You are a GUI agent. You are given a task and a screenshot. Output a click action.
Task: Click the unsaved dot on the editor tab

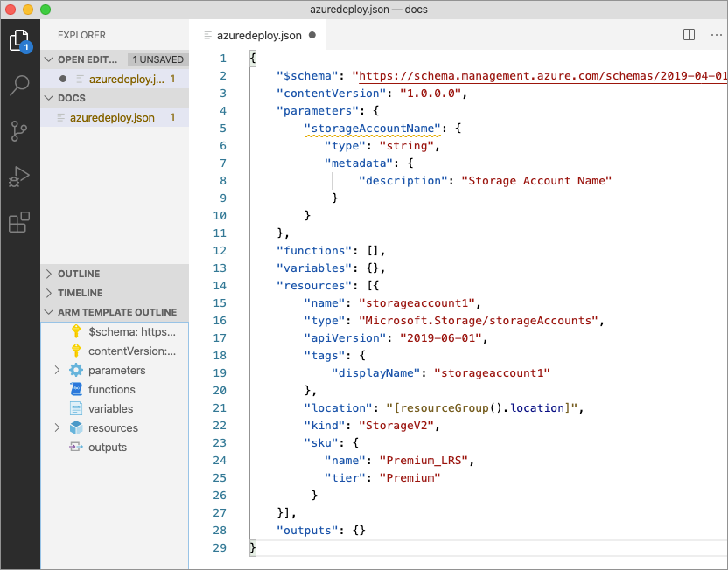312,36
